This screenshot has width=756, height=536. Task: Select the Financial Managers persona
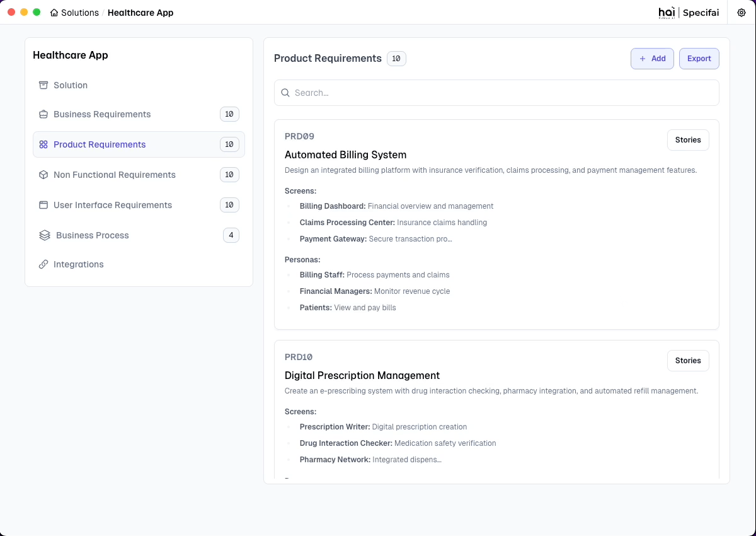pos(375,291)
